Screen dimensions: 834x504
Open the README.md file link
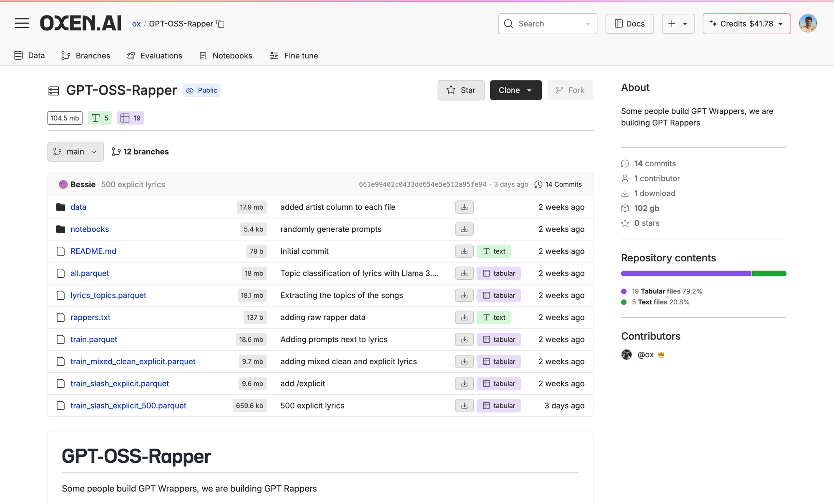(93, 251)
